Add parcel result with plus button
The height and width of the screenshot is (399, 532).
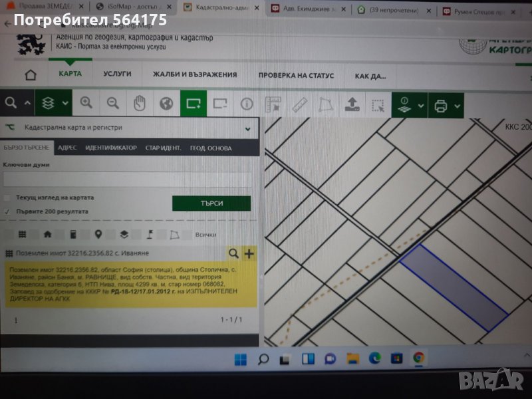coord(249,253)
